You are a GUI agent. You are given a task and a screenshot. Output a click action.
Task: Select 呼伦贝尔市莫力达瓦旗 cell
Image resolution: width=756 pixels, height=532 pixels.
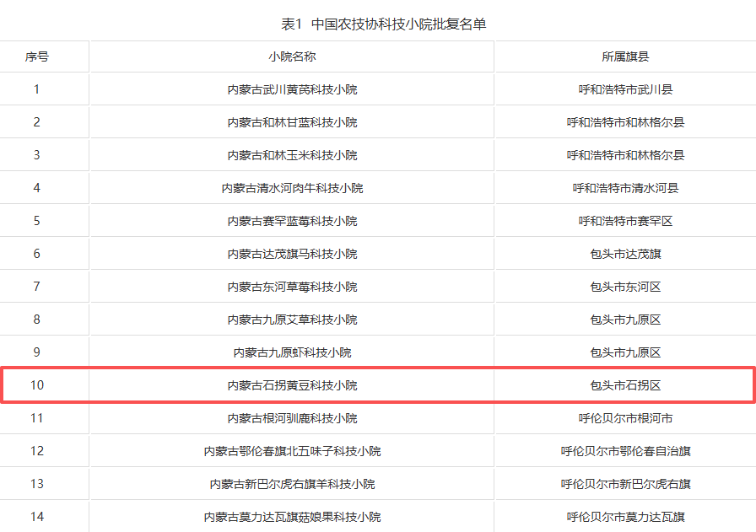(625, 517)
